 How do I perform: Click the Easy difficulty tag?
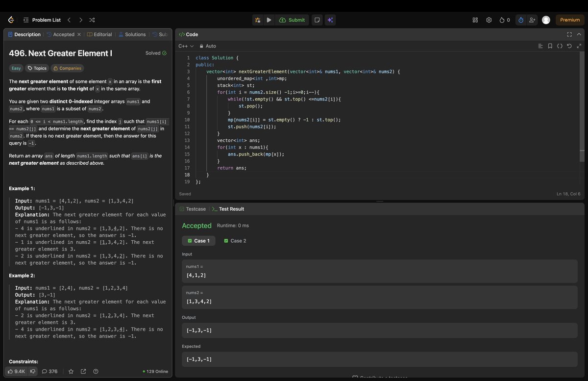pos(16,68)
